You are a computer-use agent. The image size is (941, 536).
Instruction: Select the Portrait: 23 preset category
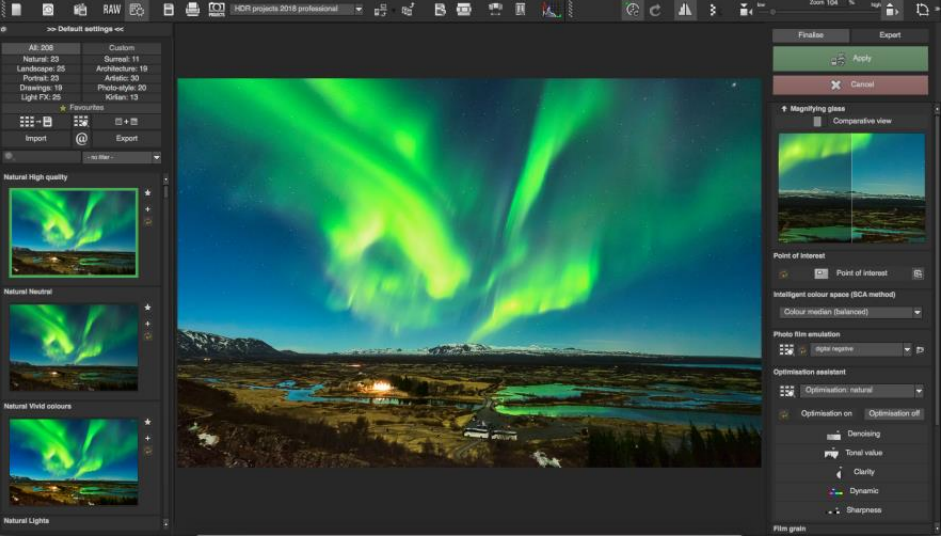(41, 79)
